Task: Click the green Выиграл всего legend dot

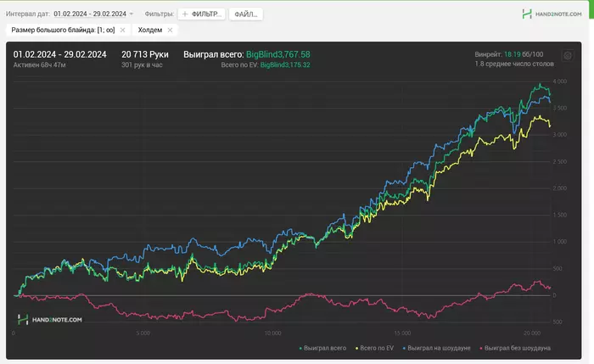Action: [300, 348]
